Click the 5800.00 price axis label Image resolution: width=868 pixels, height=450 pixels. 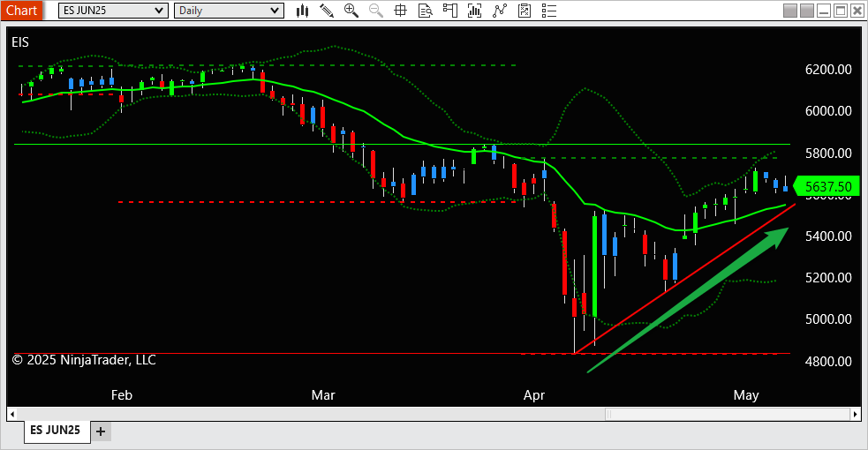pyautogui.click(x=828, y=153)
